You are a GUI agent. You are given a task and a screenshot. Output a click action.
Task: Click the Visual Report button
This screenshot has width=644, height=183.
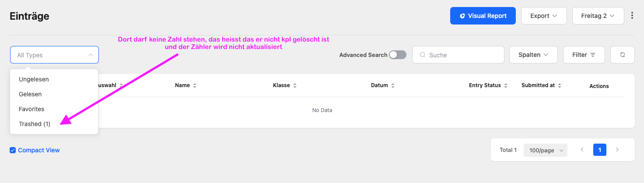click(483, 16)
